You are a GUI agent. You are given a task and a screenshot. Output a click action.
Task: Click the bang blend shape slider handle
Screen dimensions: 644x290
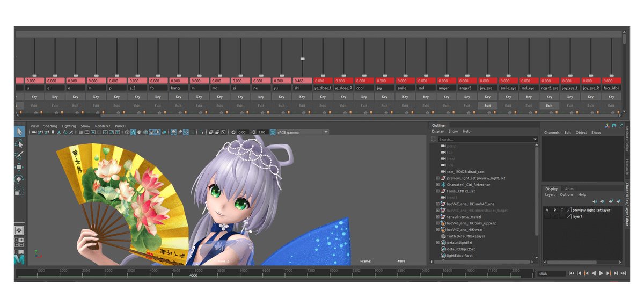point(178,75)
